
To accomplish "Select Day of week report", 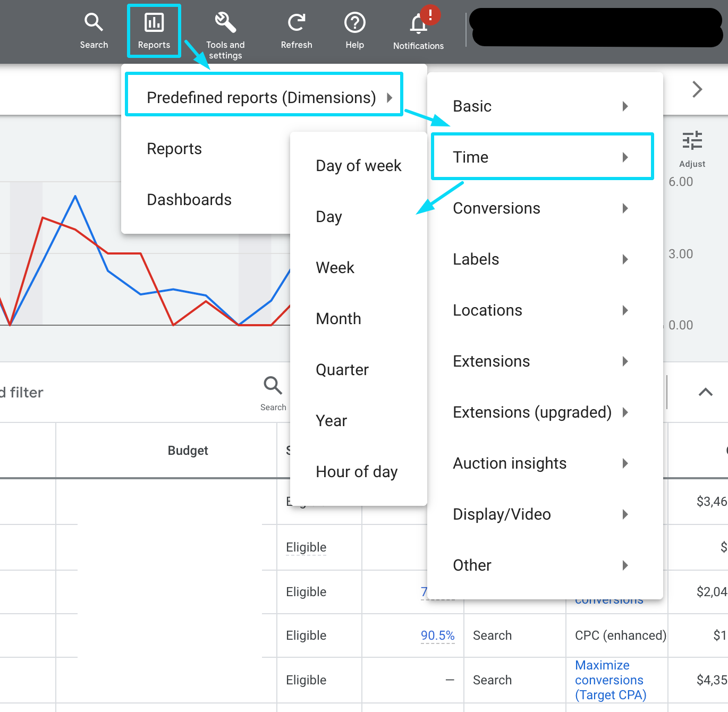I will (358, 166).
